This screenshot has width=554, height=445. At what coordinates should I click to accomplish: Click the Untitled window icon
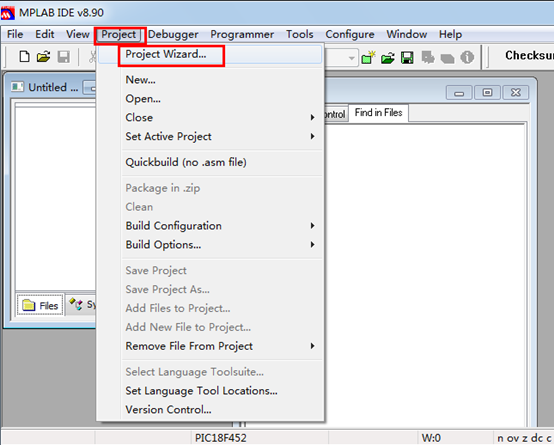coord(17,87)
